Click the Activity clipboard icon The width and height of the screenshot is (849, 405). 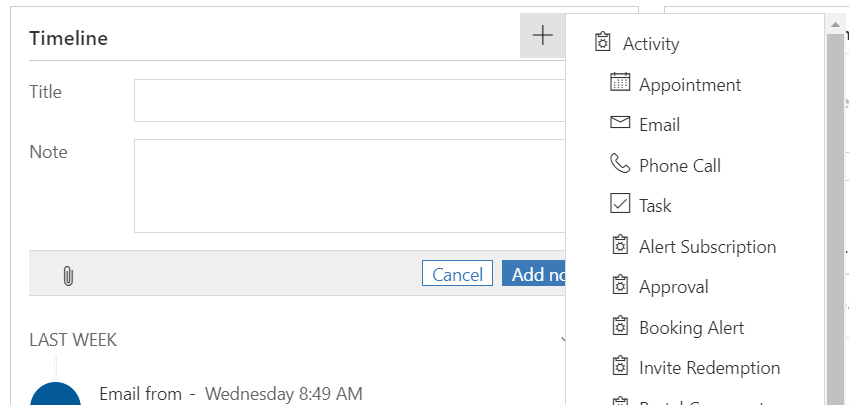tap(603, 42)
